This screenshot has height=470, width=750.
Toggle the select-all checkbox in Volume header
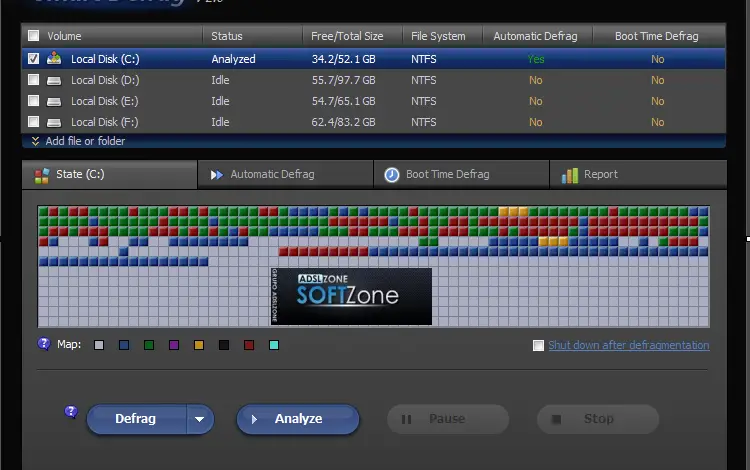tap(34, 36)
